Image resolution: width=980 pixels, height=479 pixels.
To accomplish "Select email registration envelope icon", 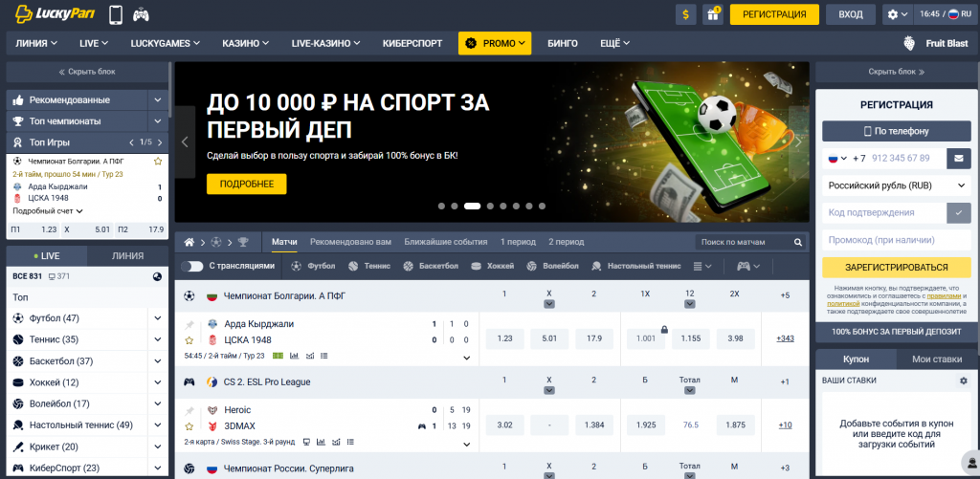I will tap(959, 159).
